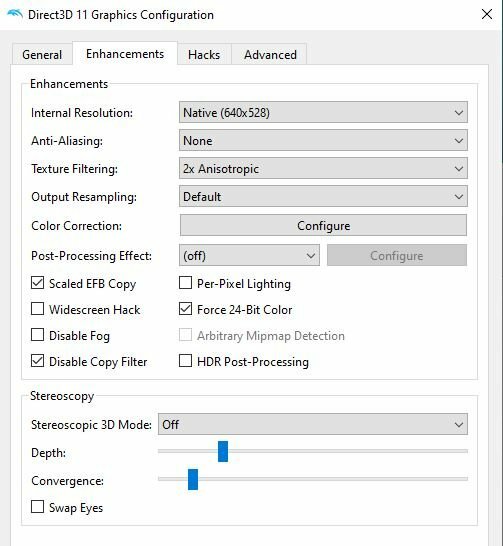The height and width of the screenshot is (546, 503).
Task: Go to the Advanced tab
Action: coord(270,55)
